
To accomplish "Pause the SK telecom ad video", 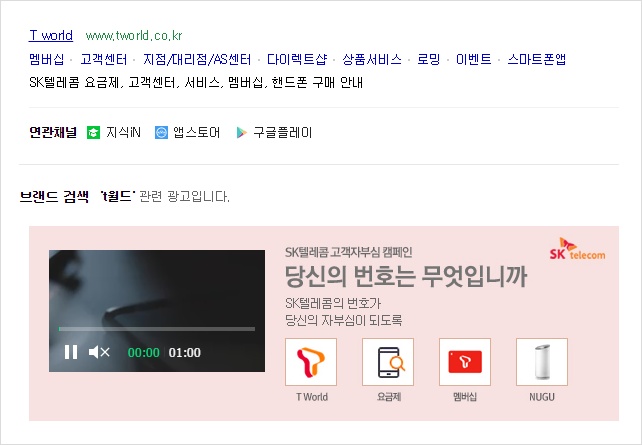I will [x=71, y=352].
